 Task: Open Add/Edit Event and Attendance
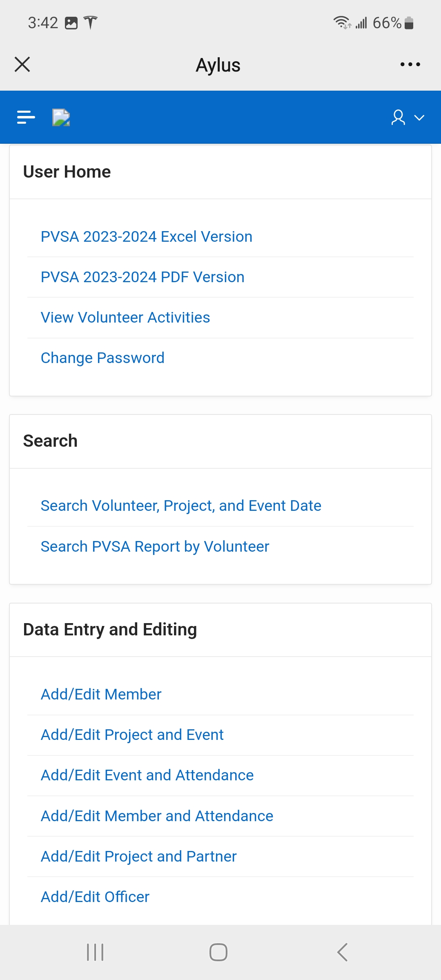pyautogui.click(x=147, y=775)
